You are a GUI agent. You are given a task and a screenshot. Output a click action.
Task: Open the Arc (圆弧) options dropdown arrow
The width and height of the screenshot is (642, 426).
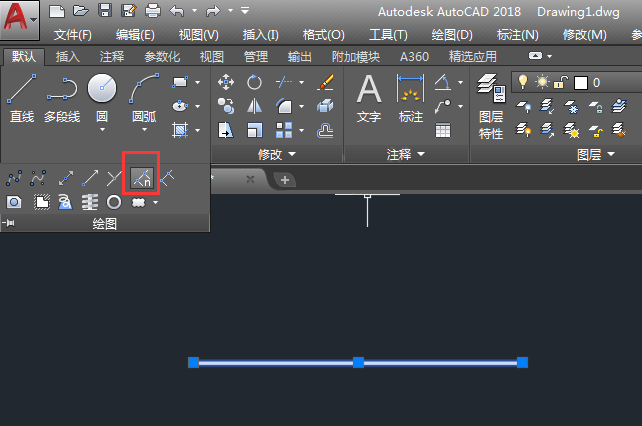144,129
